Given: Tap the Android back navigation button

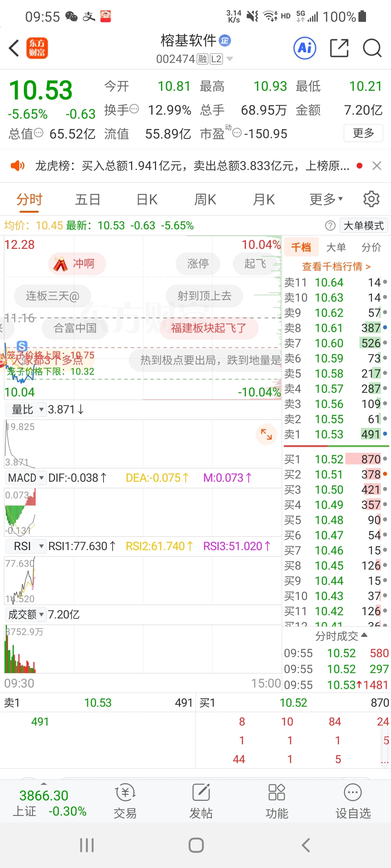Looking at the screenshot, I should click(306, 845).
